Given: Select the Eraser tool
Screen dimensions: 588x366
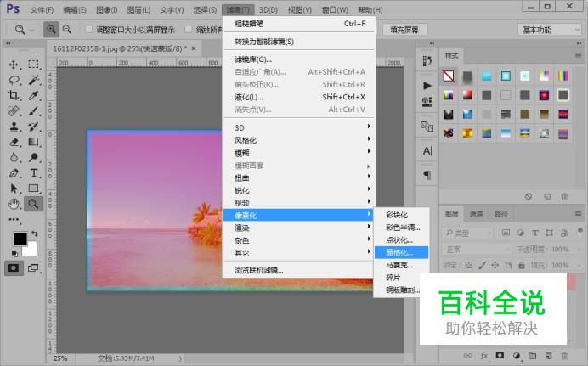Looking at the screenshot, I should click(x=14, y=142).
